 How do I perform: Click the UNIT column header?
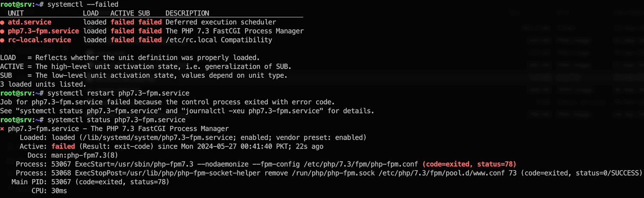16,13
